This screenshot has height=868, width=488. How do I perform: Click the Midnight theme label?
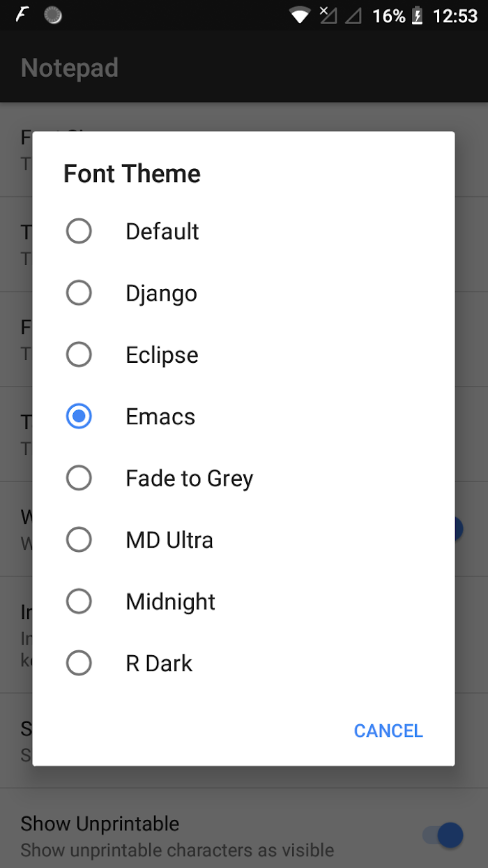(x=171, y=601)
